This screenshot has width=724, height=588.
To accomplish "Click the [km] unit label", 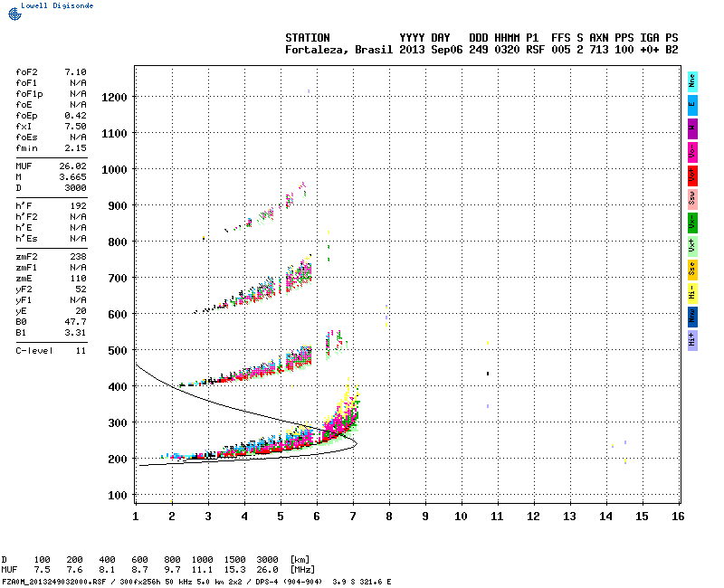I will point(300,560).
